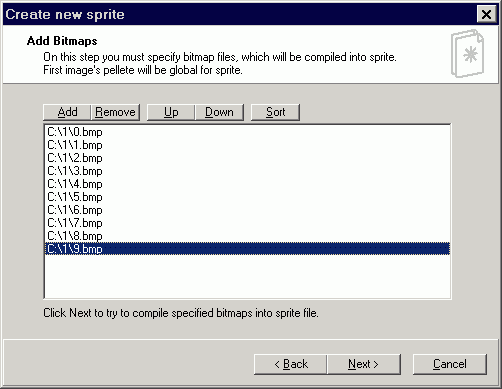Select C:\1\7.bmp in list

pyautogui.click(x=247, y=223)
